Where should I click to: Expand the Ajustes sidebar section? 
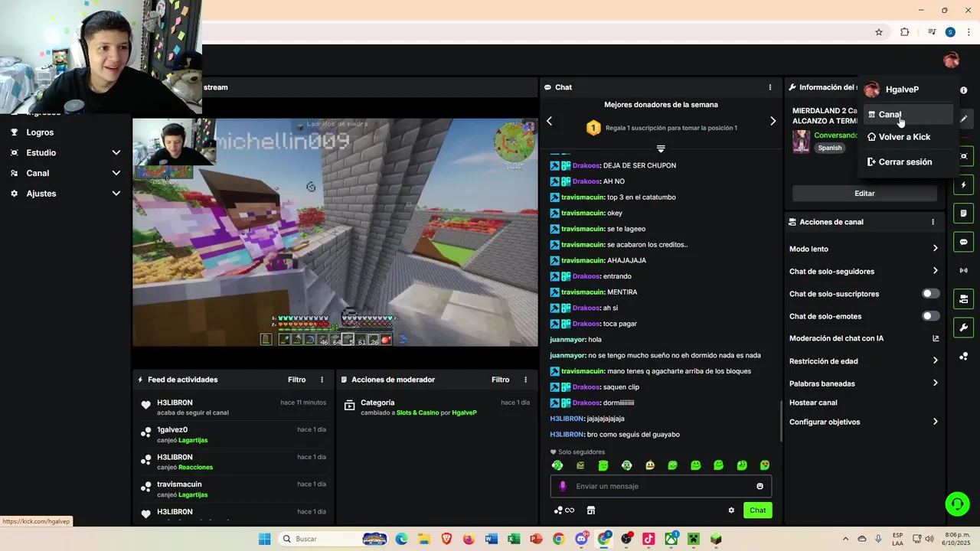(65, 194)
